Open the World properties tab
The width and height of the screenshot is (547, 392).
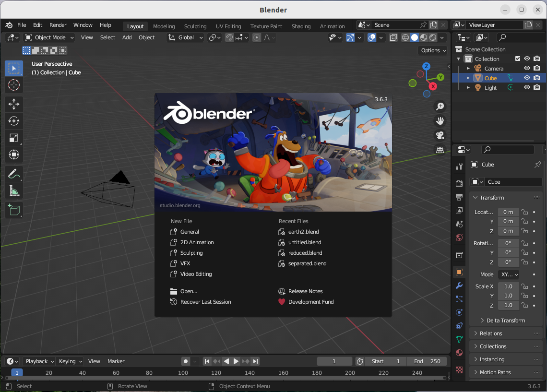coord(459,238)
